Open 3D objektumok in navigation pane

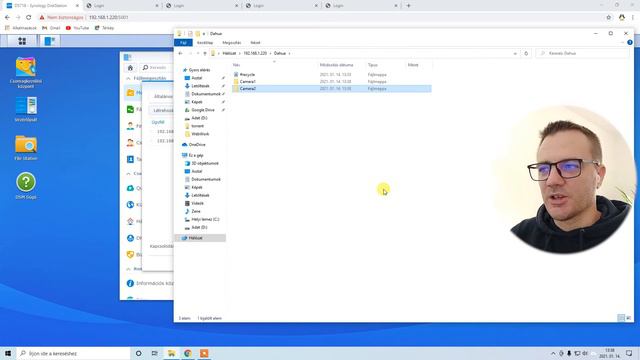205,163
